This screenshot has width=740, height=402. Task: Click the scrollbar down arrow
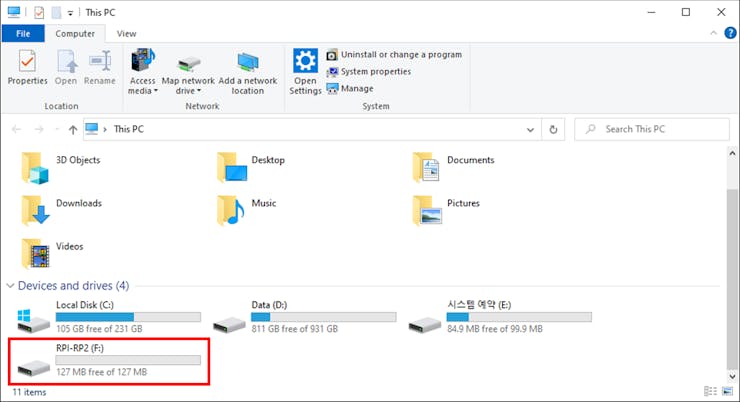pos(732,377)
